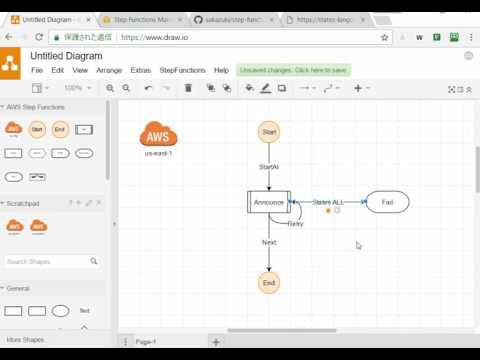Click the Scratchpad help question mark
This screenshot has height=360, width=480.
[70, 203]
